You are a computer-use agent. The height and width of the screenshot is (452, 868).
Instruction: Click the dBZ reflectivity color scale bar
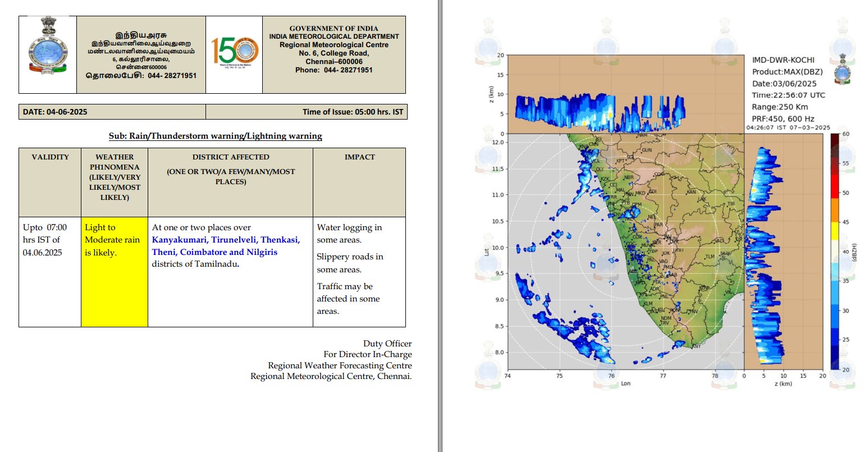click(x=835, y=252)
